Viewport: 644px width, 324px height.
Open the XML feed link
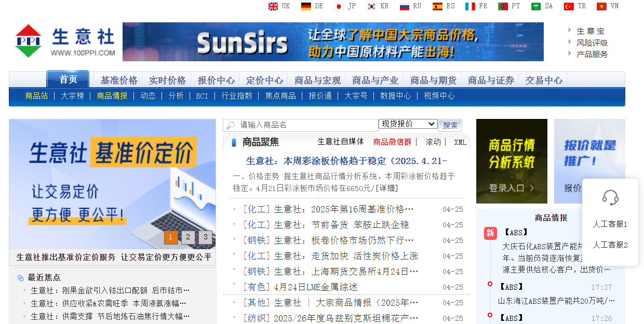pos(460,142)
